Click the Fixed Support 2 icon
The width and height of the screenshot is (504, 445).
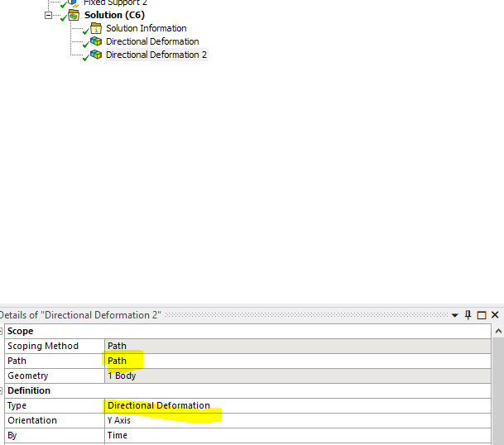[74, 2]
